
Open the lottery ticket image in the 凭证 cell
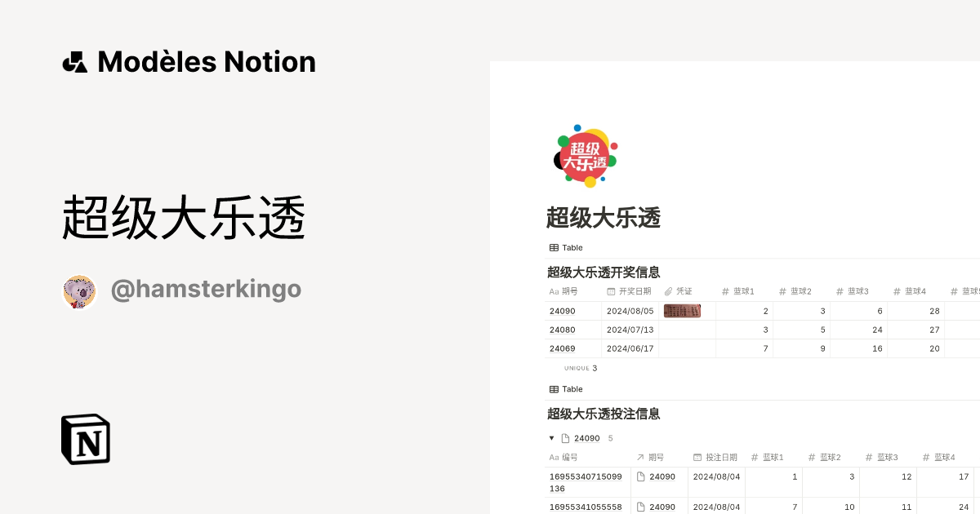point(683,310)
